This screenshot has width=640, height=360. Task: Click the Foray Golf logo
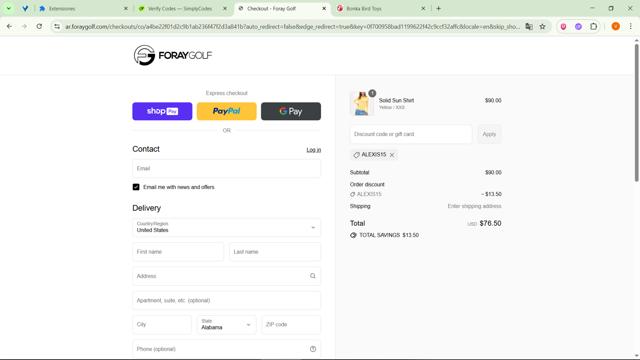[173, 55]
